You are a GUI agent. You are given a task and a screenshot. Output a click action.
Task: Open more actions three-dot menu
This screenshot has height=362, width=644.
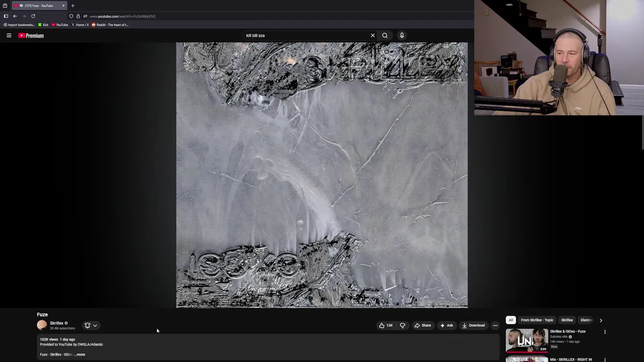point(495,325)
